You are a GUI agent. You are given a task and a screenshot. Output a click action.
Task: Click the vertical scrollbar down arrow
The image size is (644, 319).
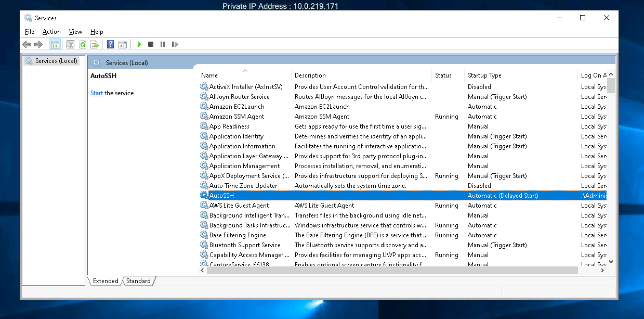pyautogui.click(x=611, y=262)
